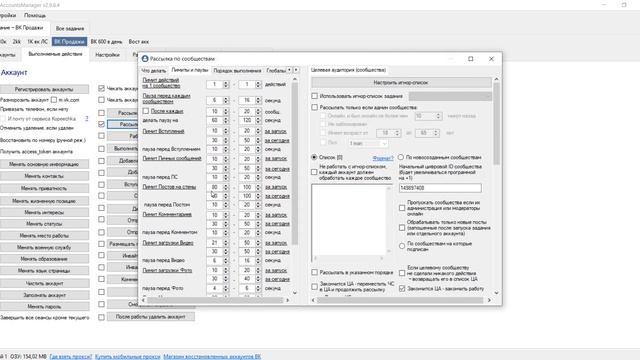
Task: Click the stepper of the minimum Лимит действий на 1 сообщество value
Action: [x=226, y=84]
